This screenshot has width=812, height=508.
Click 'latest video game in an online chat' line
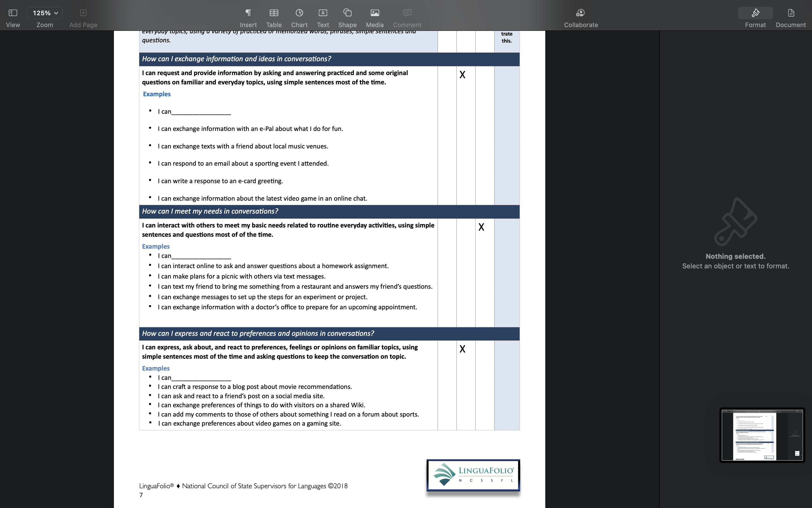pyautogui.click(x=262, y=198)
